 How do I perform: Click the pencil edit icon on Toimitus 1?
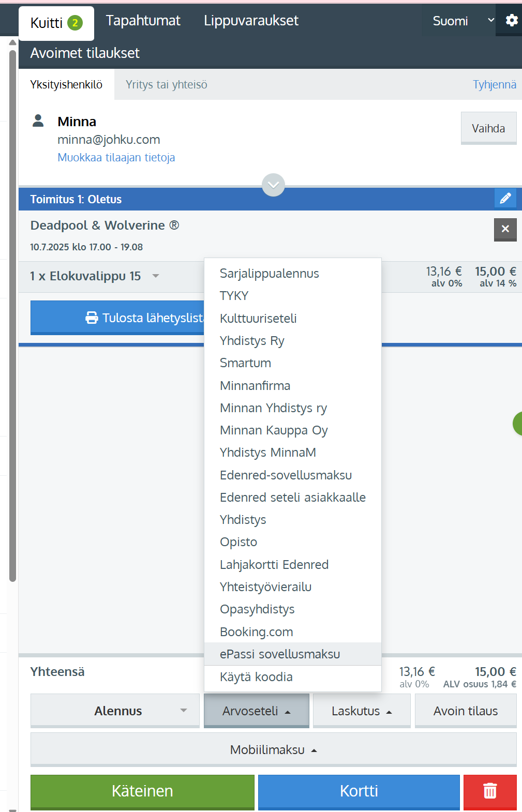505,199
